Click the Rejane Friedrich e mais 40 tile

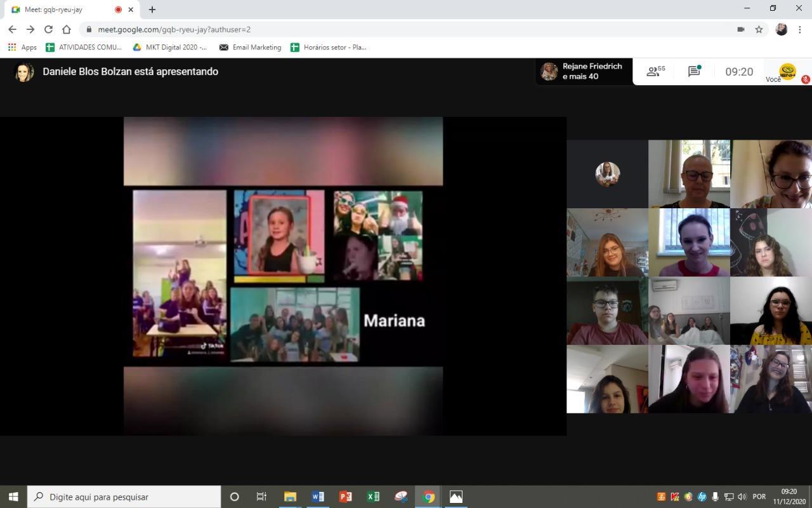[x=584, y=71]
